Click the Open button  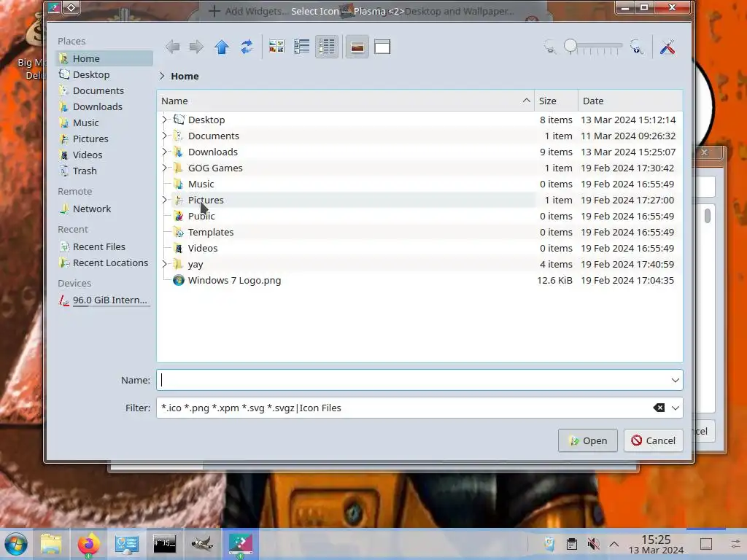click(x=588, y=440)
